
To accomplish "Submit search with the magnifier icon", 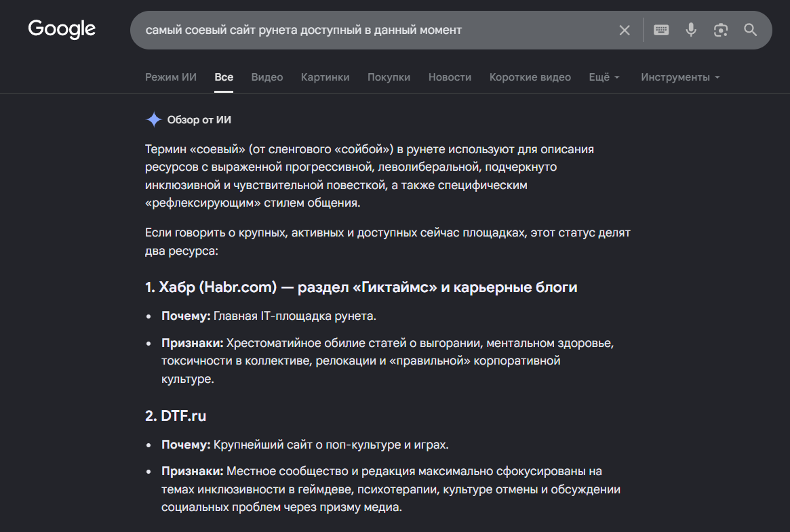I will click(x=750, y=30).
